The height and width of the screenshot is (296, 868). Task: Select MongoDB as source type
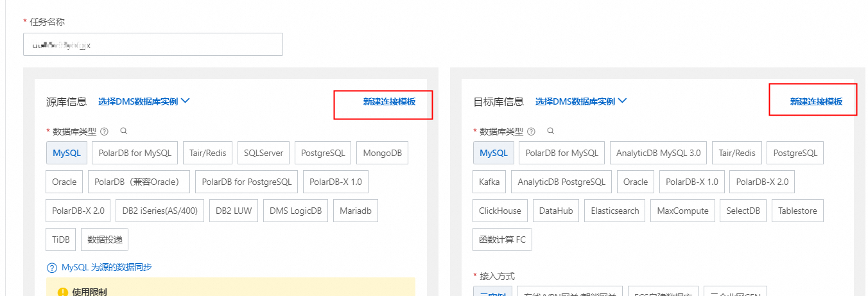(382, 153)
